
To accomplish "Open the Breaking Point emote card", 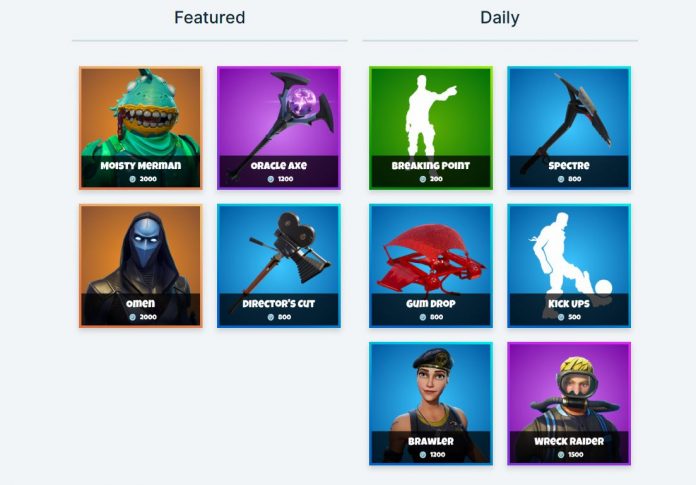I will pyautogui.click(x=431, y=128).
